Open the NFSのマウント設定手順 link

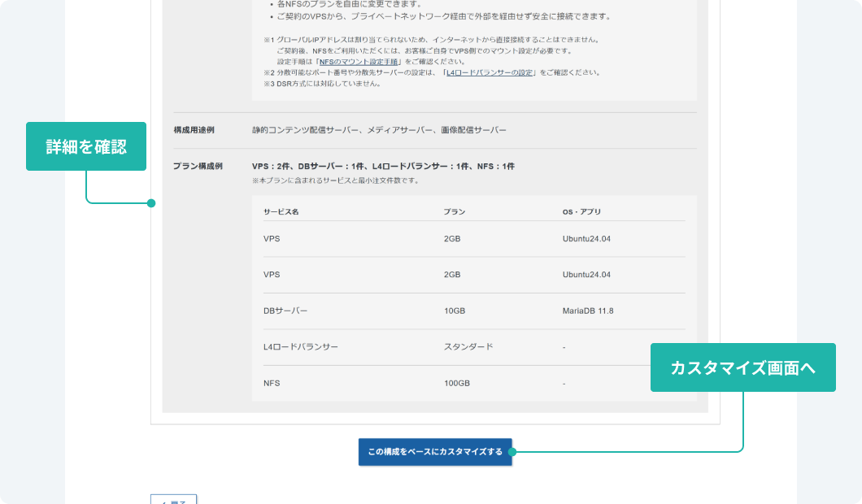point(359,62)
